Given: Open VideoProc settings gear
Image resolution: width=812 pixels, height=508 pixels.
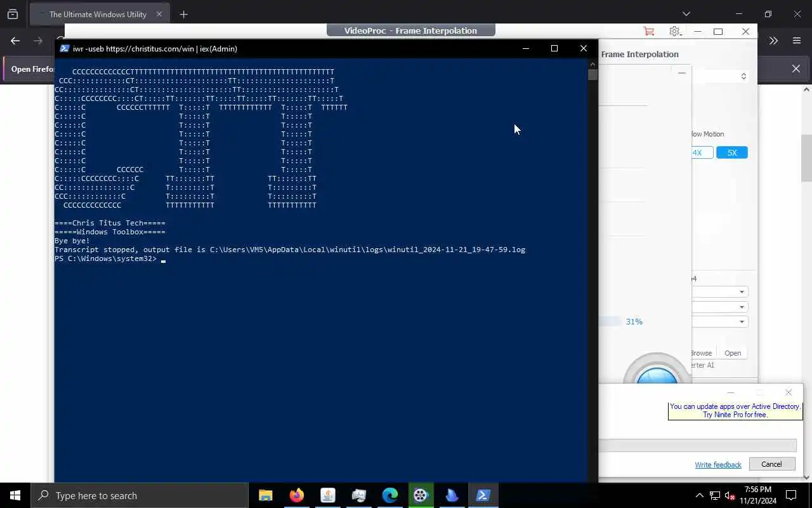Looking at the screenshot, I should (x=675, y=31).
